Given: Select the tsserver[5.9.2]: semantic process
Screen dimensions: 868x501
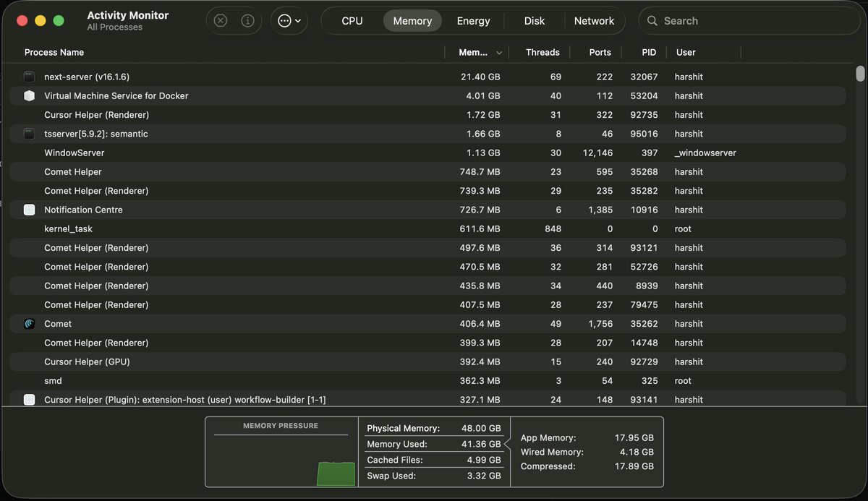Looking at the screenshot, I should coord(427,134).
